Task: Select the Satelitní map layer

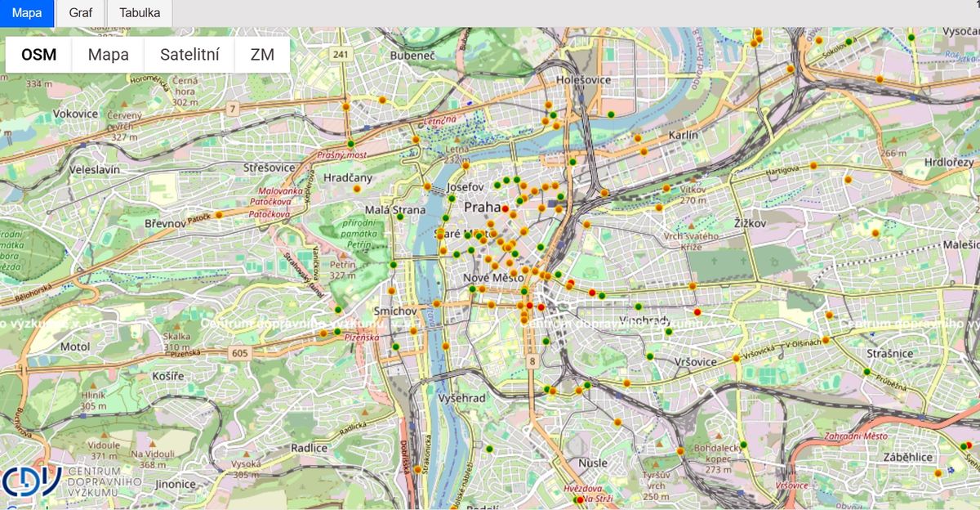Action: coord(190,55)
